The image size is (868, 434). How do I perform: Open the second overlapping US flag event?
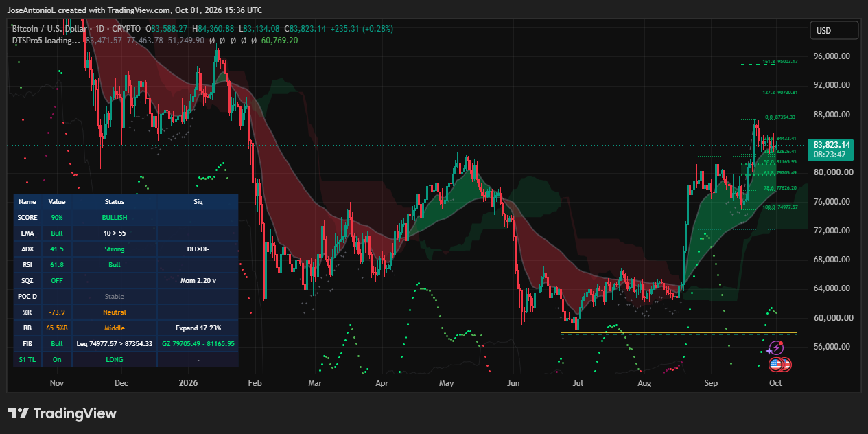786,365
